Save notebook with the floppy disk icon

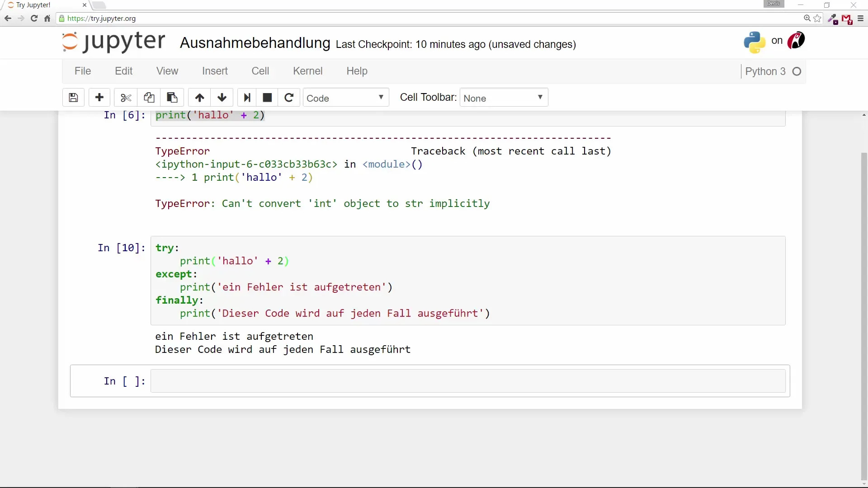coord(73,98)
